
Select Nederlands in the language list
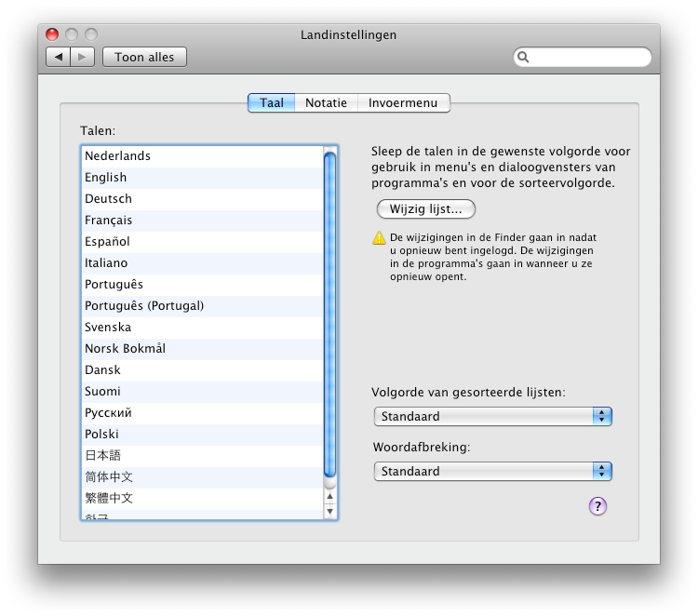click(203, 156)
